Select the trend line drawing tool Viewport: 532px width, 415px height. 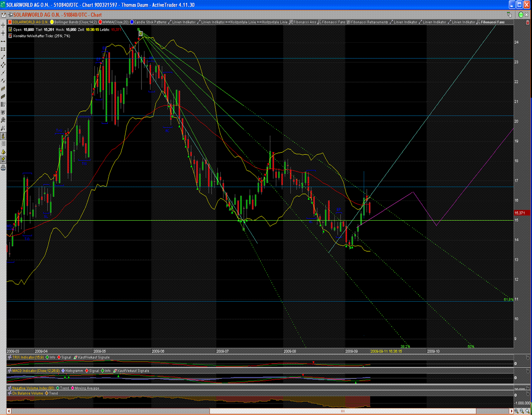[x=3, y=57]
